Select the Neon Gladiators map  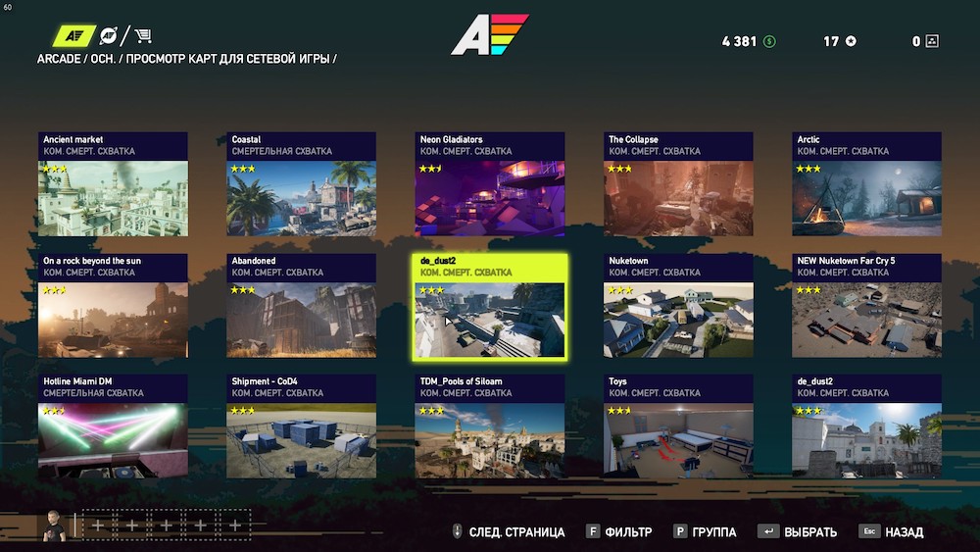tap(490, 183)
